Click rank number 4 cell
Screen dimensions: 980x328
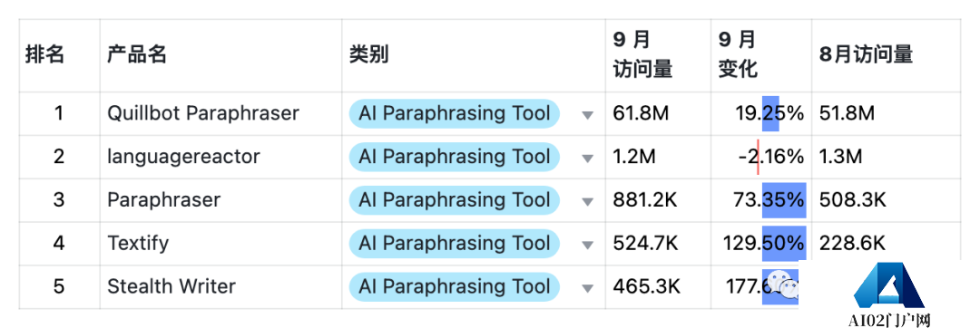tap(59, 243)
